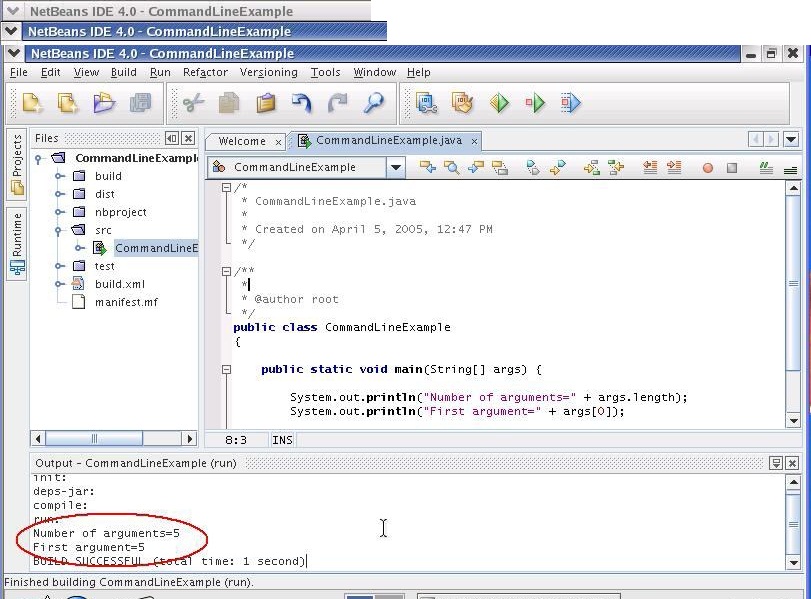Click the Redo arrow icon
The width and height of the screenshot is (811, 599).
coord(338,102)
